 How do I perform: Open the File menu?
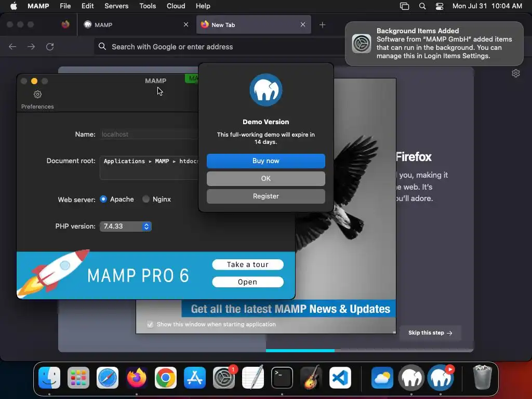point(65,6)
